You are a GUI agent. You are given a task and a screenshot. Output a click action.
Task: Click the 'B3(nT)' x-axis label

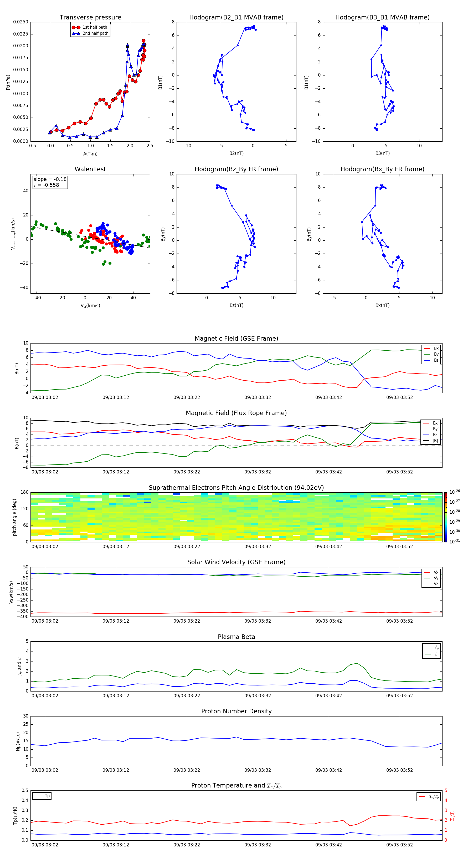pos(382,153)
